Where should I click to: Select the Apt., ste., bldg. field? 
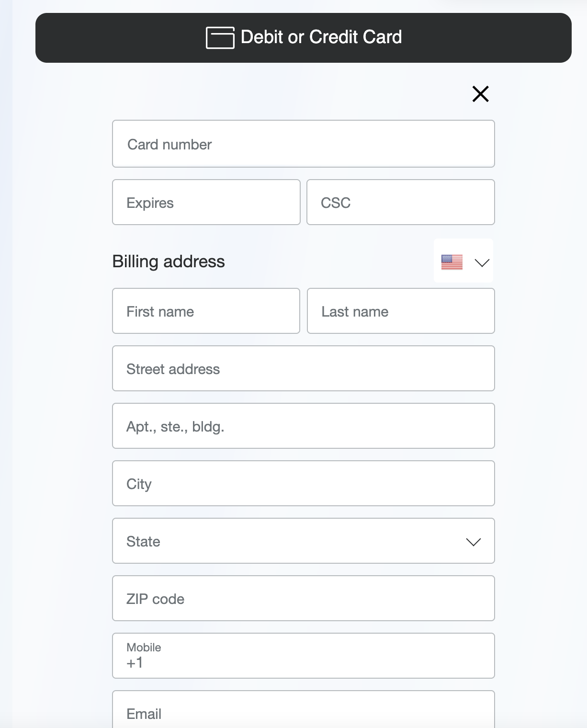[x=304, y=426]
